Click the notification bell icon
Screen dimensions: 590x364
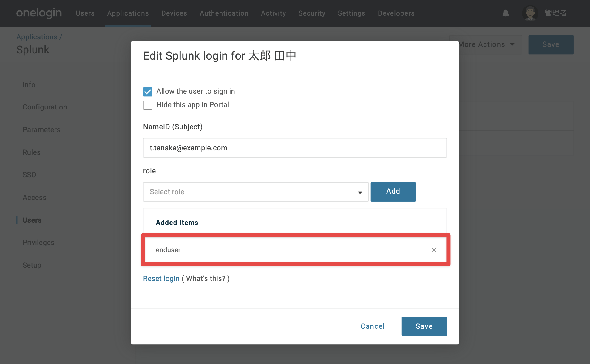pyautogui.click(x=506, y=13)
